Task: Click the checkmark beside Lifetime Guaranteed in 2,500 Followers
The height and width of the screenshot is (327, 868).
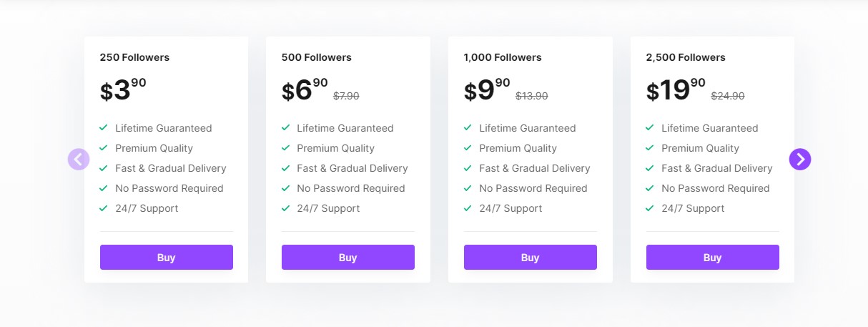Action: point(650,128)
